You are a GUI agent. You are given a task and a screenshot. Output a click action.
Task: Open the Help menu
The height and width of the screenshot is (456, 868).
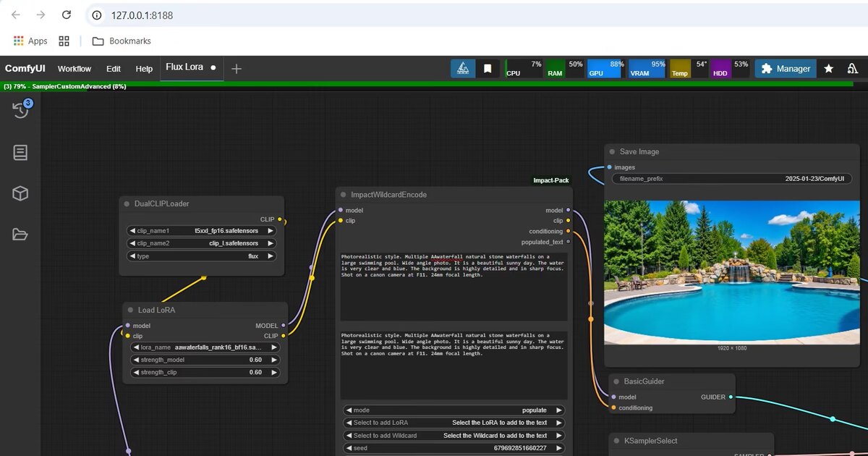pos(144,69)
